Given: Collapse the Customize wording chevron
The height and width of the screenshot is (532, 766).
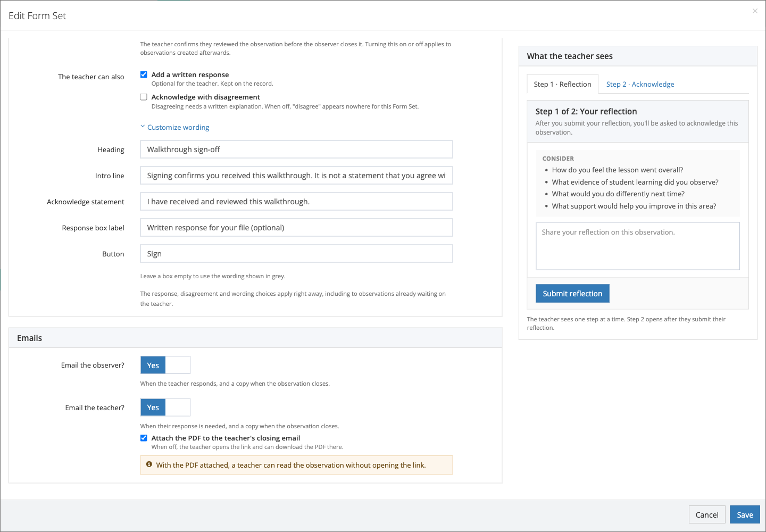Looking at the screenshot, I should [x=143, y=127].
